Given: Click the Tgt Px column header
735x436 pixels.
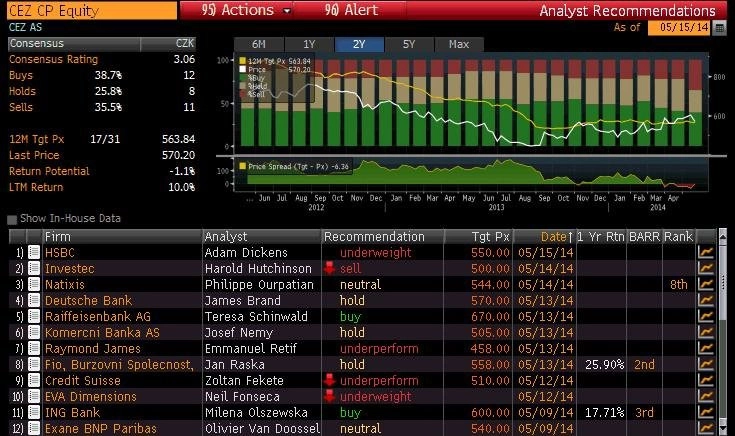Looking at the screenshot, I should pyautogui.click(x=478, y=237).
